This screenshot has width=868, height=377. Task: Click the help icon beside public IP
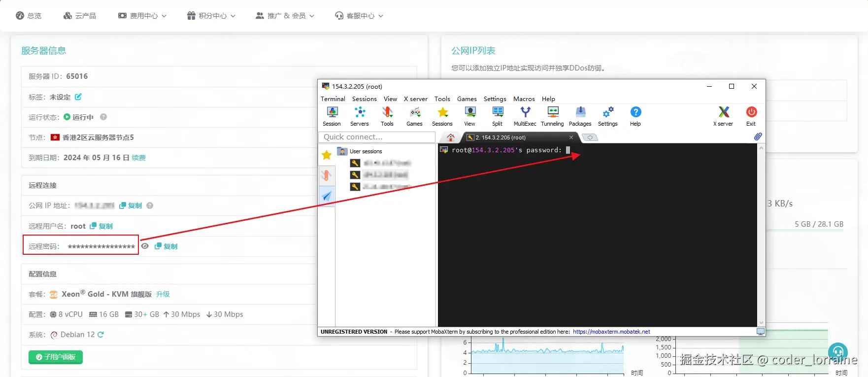pos(150,206)
